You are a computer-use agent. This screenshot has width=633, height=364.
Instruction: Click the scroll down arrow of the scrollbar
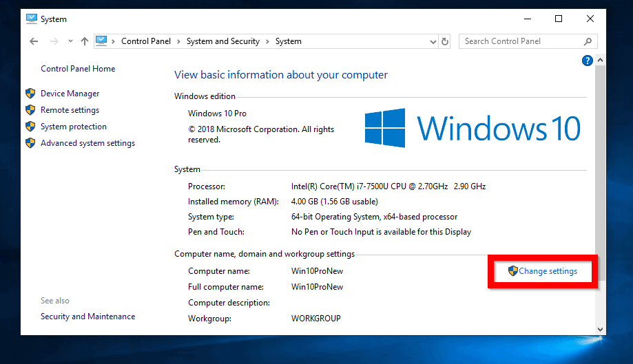[601, 330]
